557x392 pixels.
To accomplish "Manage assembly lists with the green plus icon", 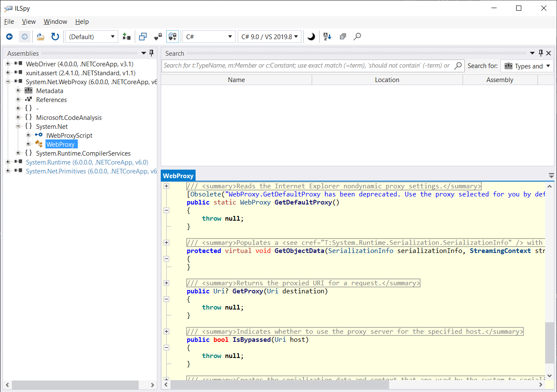I will [126, 37].
